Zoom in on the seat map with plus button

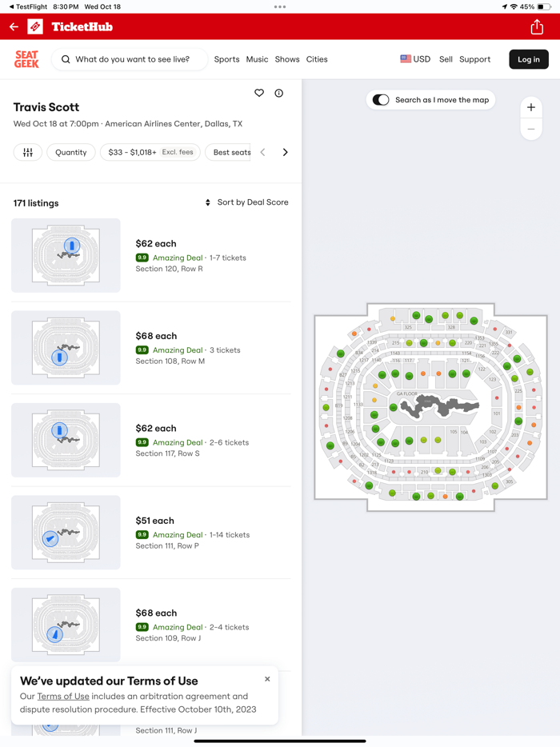pyautogui.click(x=531, y=107)
